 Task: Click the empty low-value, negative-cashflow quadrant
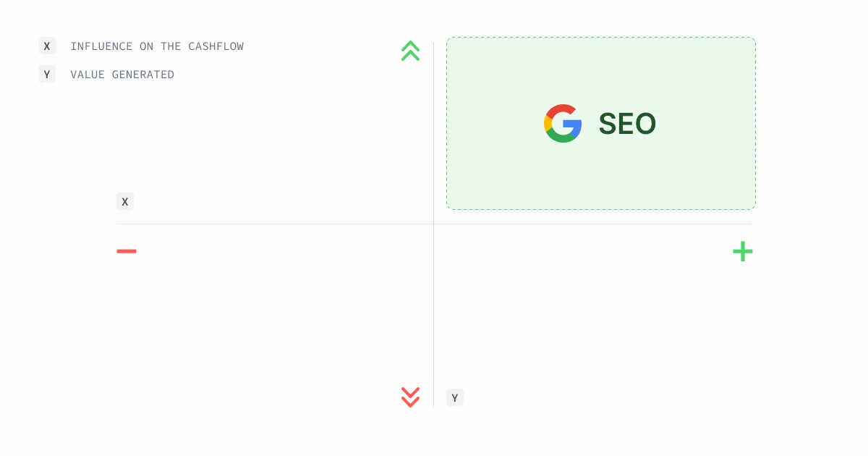[275, 318]
